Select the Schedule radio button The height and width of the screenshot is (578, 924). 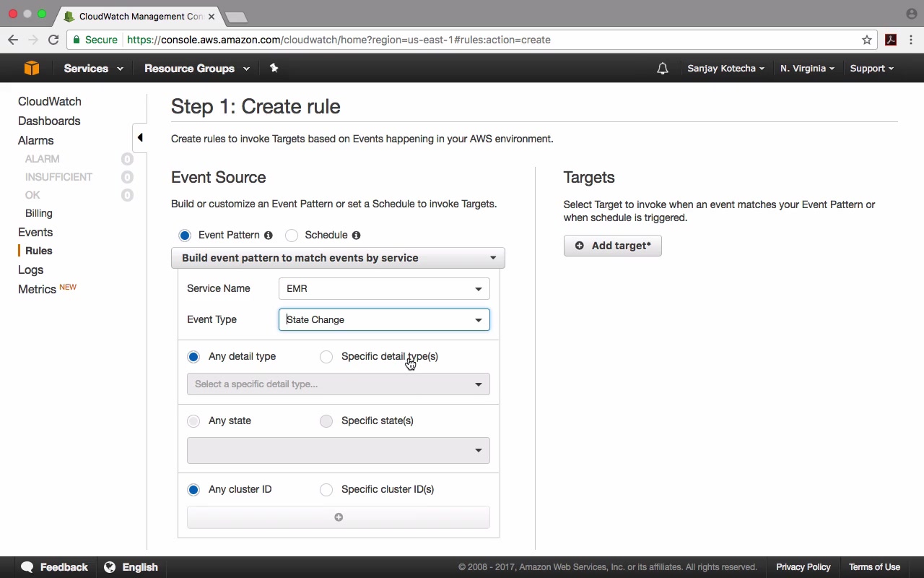(x=292, y=236)
